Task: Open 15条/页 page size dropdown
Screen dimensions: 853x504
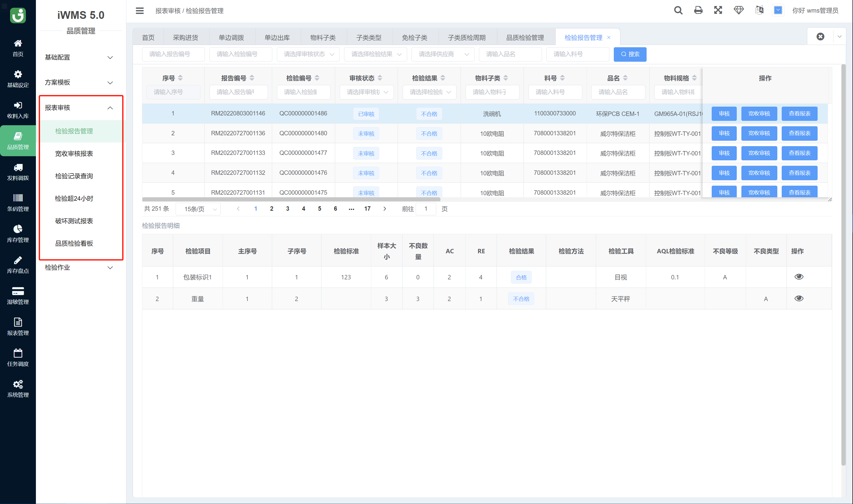Action: 198,209
